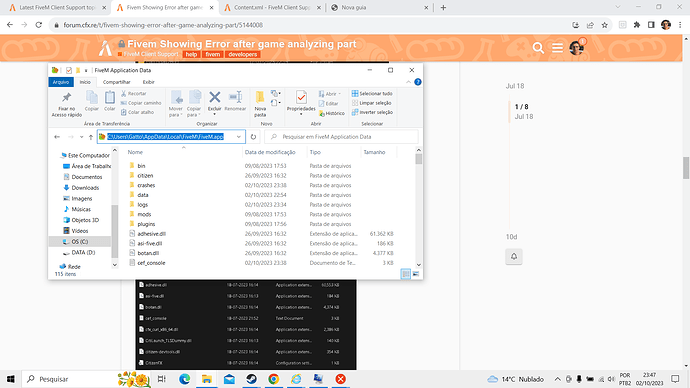Select Rede in navigation pane
The image size is (690, 388).
(x=70, y=267)
